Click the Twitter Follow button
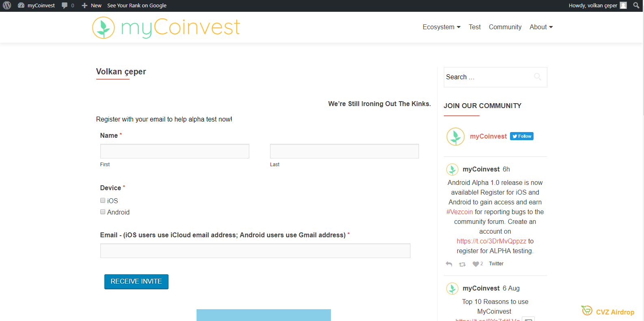This screenshot has height=321, width=644. click(522, 136)
